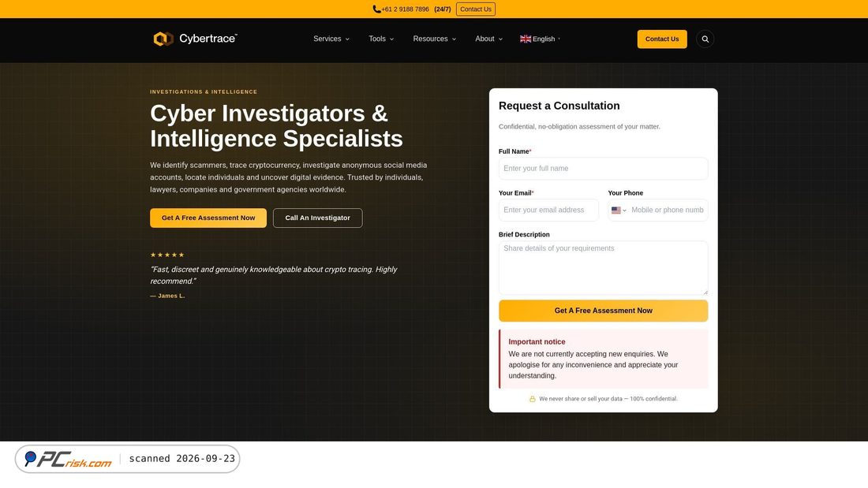Click the 'Fast, discreet and genuinely knowledgeable' testimonial quote

(x=274, y=276)
